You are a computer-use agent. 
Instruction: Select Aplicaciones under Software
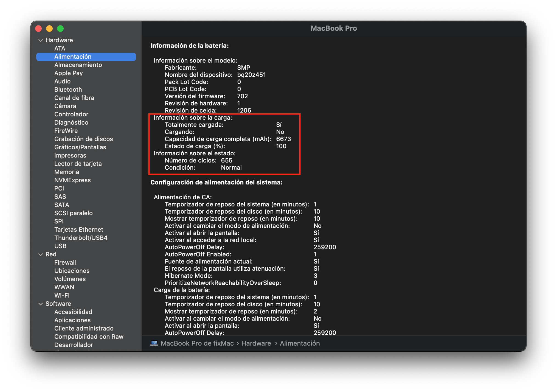(73, 320)
